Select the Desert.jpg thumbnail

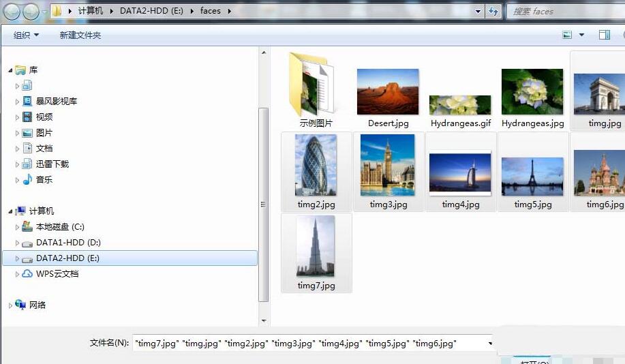[388, 92]
